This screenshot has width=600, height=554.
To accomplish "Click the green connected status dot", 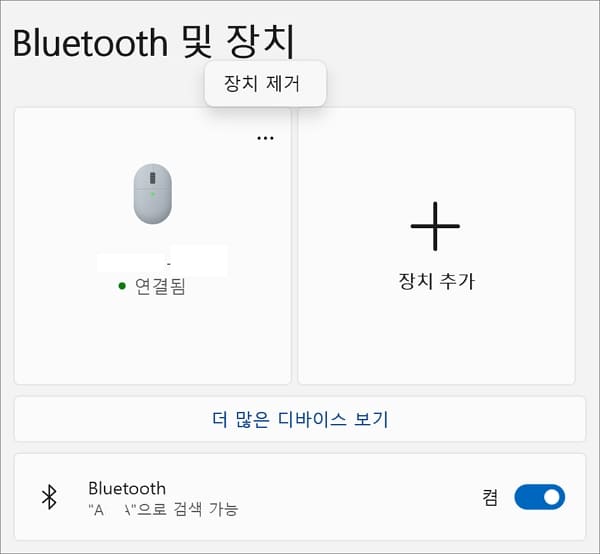I will pos(122,286).
